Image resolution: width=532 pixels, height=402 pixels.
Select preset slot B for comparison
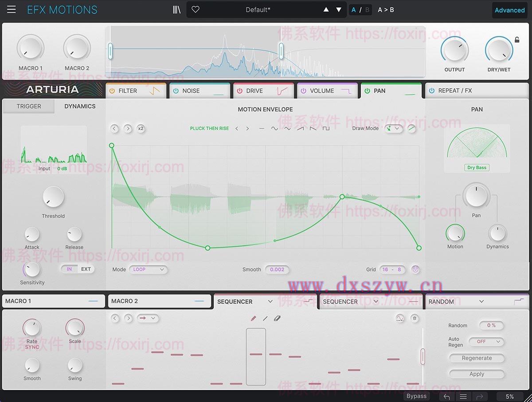click(367, 10)
